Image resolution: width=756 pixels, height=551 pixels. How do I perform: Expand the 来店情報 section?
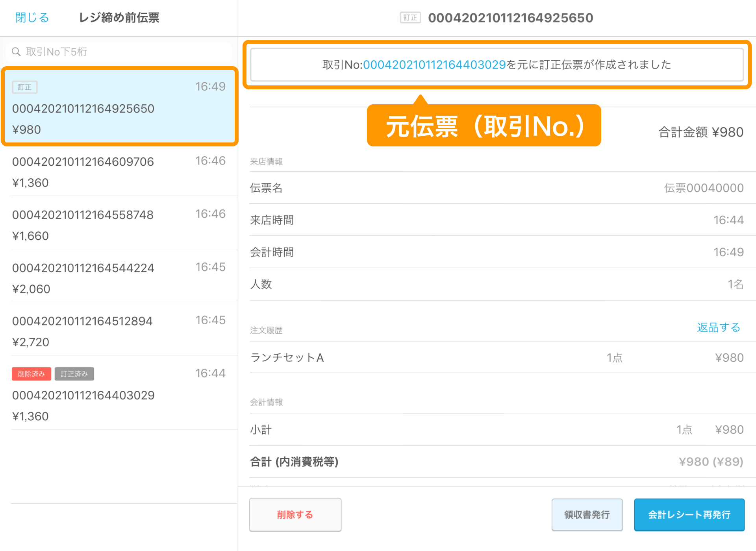tap(267, 161)
